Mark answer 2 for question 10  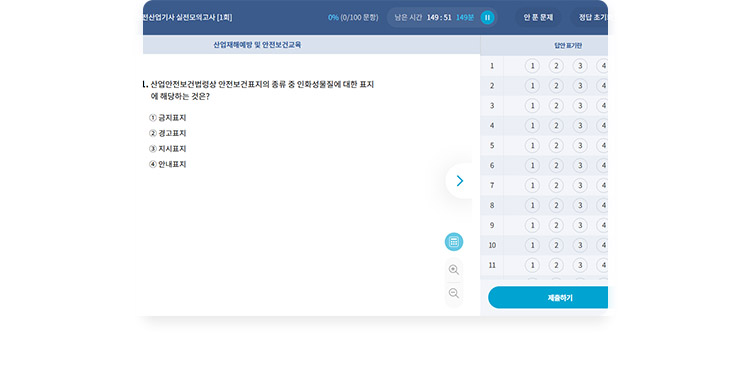pos(556,245)
